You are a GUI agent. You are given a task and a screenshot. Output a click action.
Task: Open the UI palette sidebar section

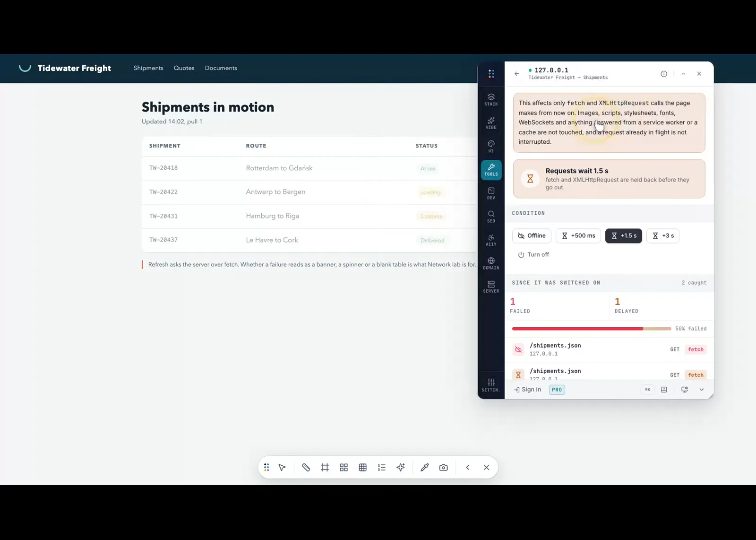click(491, 147)
